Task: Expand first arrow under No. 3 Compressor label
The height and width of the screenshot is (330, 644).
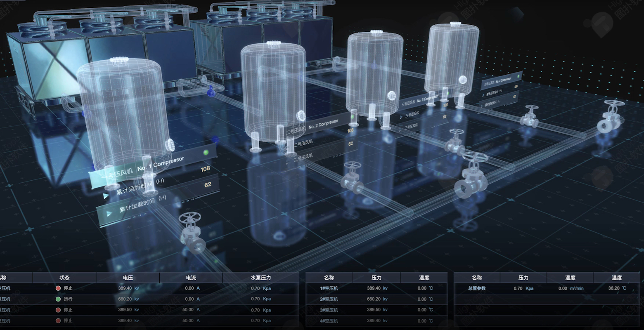Action: pos(400,117)
